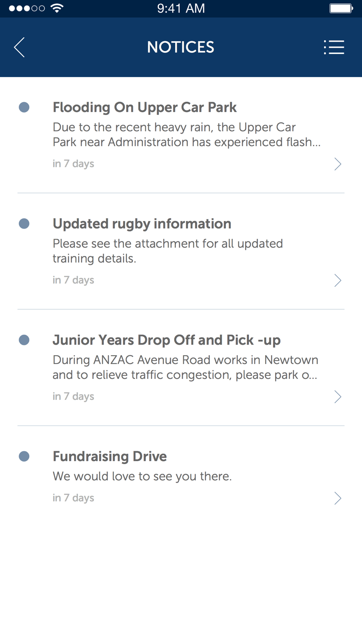
Task: Expand the Fundraising Drive chevron
Action: click(x=338, y=498)
